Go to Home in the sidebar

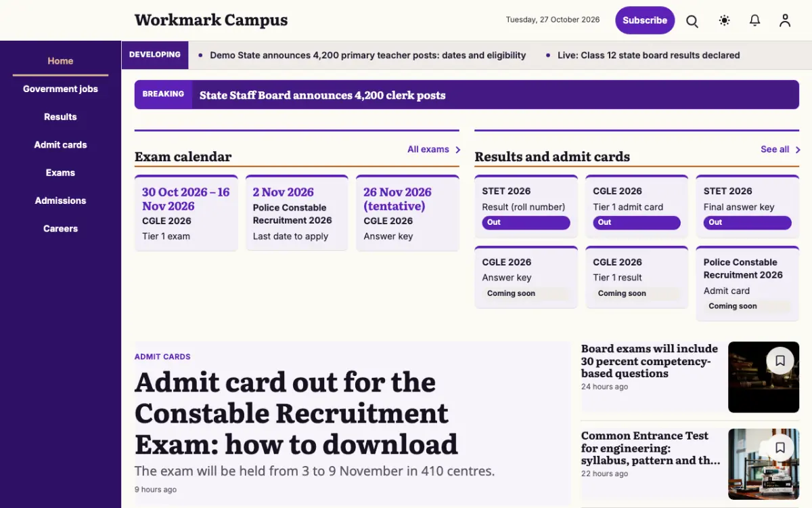(60, 61)
